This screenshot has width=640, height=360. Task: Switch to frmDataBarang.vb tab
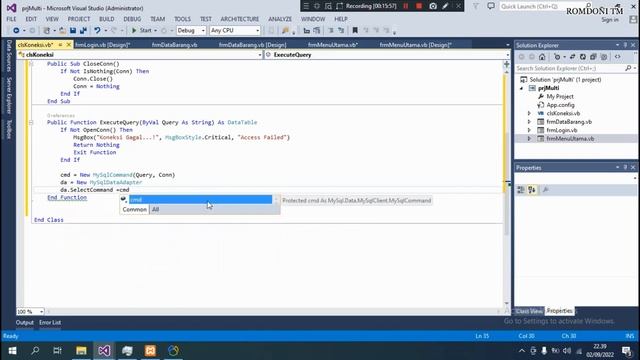pos(174,45)
